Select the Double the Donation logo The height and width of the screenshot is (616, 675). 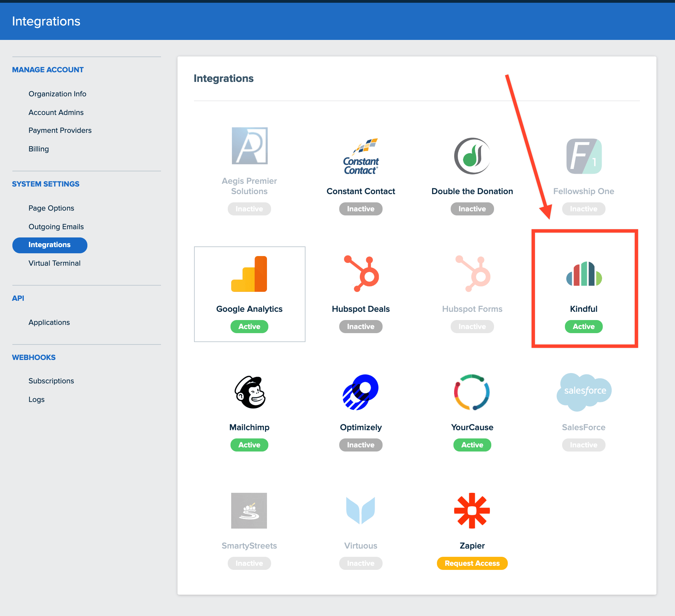472,156
